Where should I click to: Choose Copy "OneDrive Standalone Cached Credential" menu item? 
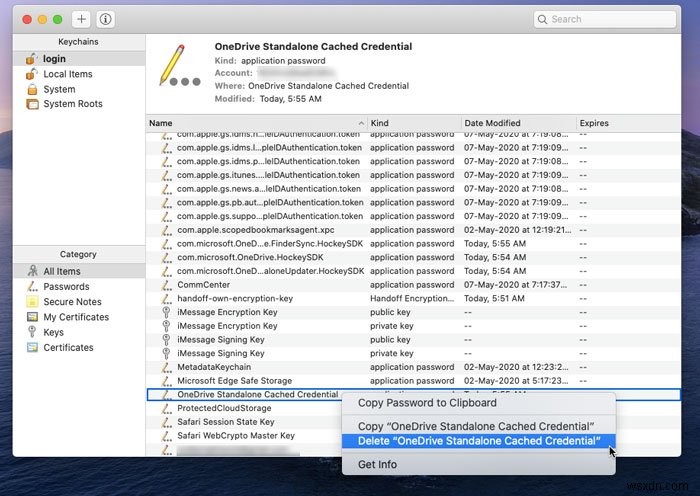pos(479,426)
